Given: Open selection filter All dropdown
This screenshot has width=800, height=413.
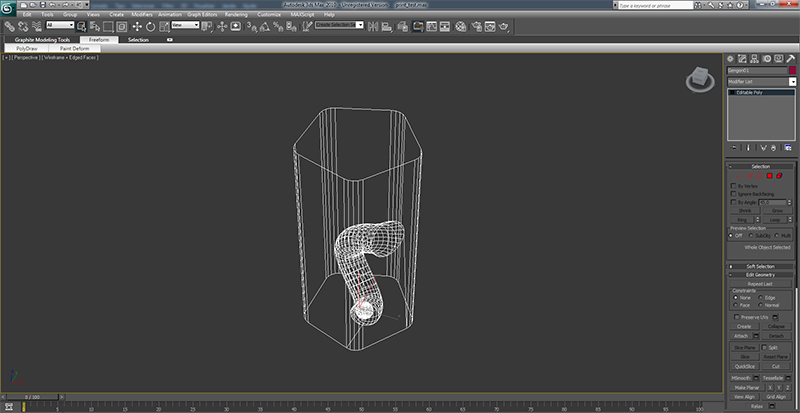Looking at the screenshot, I should 60,25.
